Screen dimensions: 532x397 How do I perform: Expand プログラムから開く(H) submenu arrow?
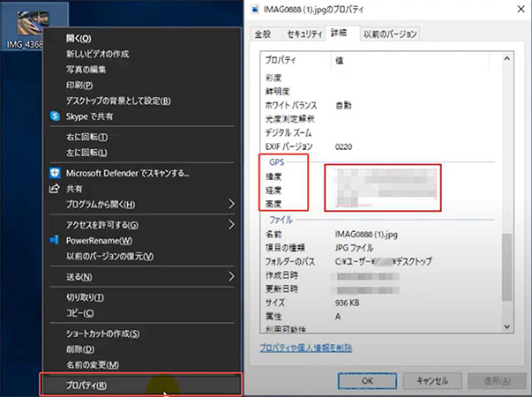[x=231, y=205]
